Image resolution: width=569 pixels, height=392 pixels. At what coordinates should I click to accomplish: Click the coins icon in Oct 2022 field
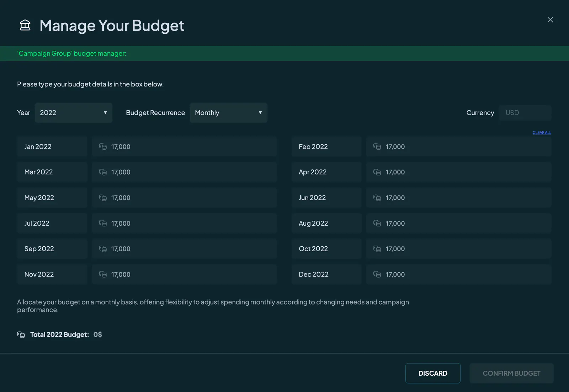click(x=377, y=249)
